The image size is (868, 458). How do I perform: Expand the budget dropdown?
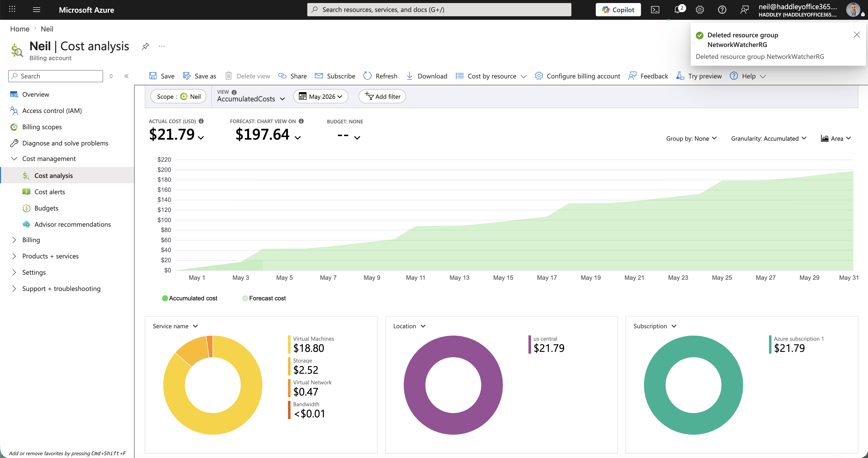357,137
